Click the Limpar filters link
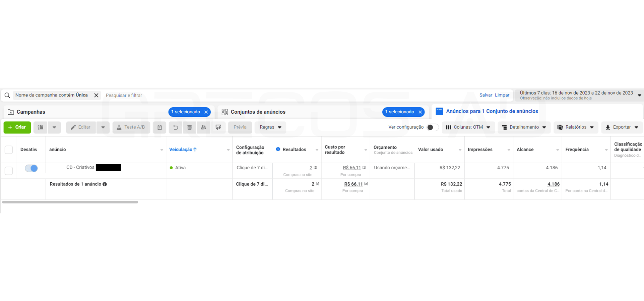 502,95
